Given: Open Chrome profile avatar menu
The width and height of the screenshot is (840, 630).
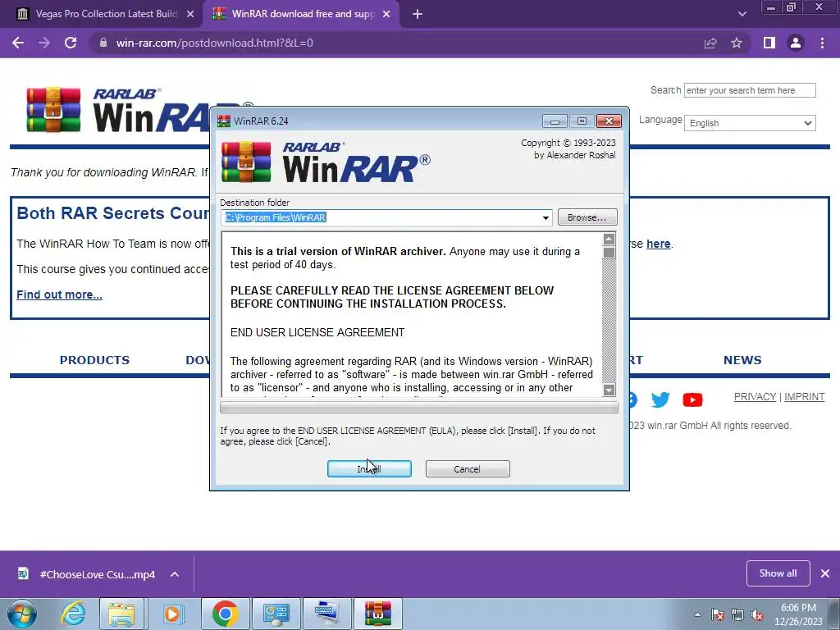Looking at the screenshot, I should click(796, 43).
